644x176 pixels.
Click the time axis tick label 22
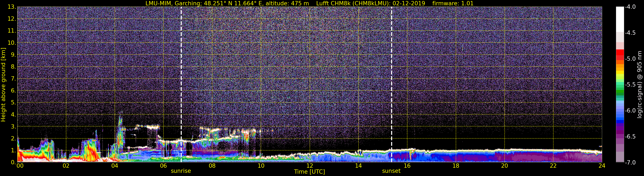coord(553,166)
